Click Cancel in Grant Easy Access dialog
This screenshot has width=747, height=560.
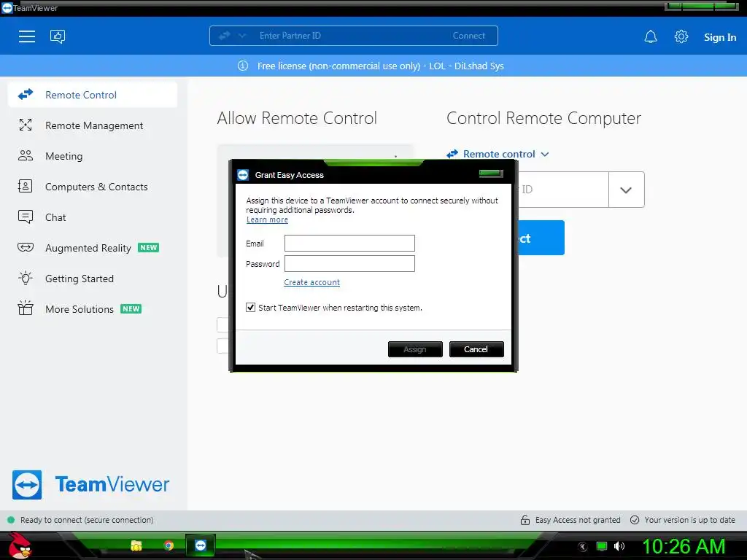tap(476, 349)
